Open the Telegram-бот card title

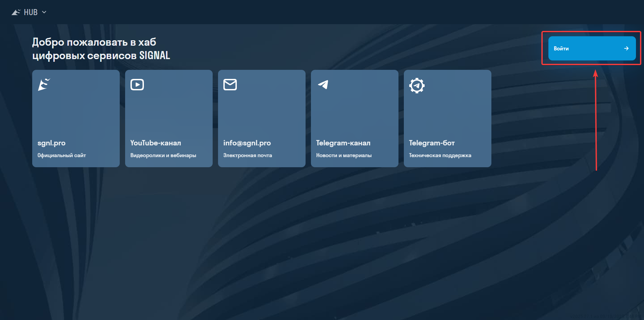pyautogui.click(x=432, y=143)
